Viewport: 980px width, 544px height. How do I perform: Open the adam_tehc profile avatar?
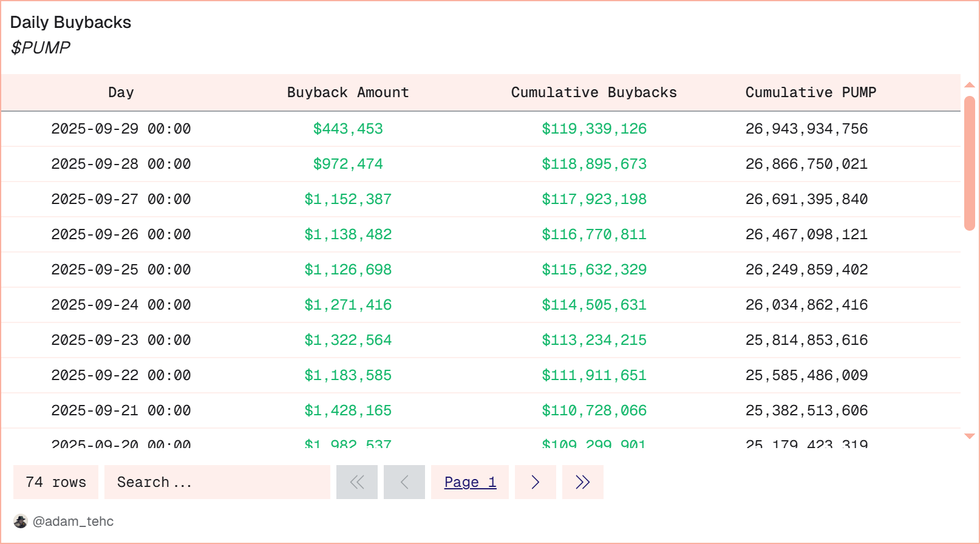coord(21,522)
